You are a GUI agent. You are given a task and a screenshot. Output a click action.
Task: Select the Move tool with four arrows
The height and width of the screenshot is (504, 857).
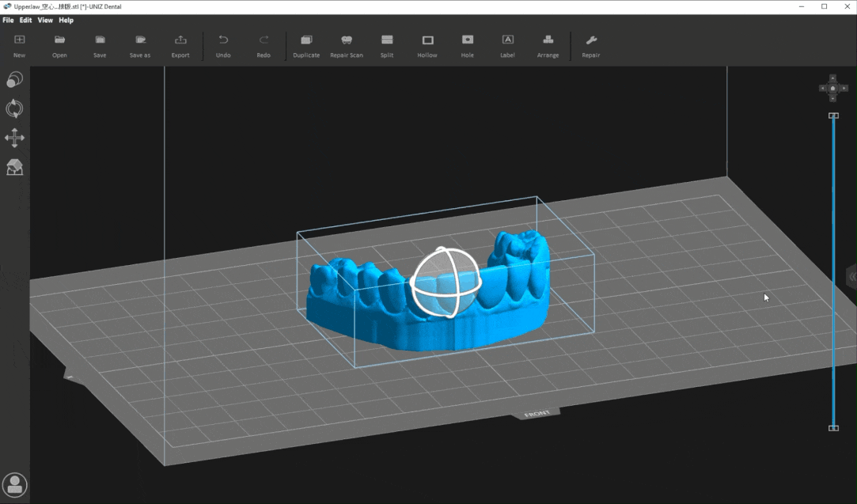coord(14,138)
